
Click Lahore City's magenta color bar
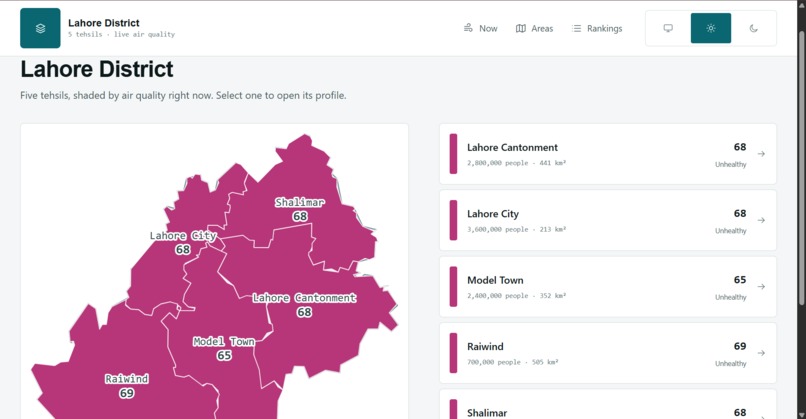pyautogui.click(x=453, y=220)
